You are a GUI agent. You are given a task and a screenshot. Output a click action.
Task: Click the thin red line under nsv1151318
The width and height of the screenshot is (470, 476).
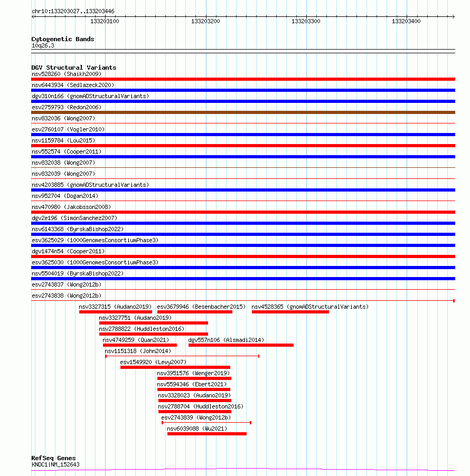(x=182, y=356)
